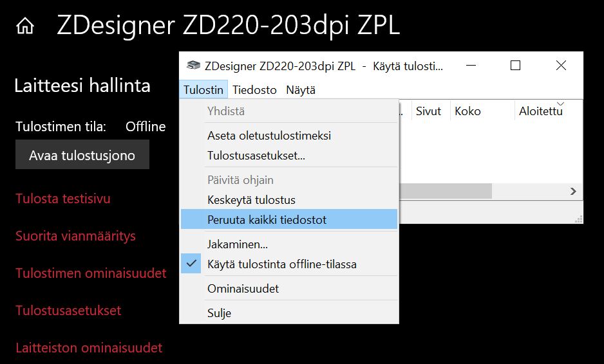The image size is (604, 364).
Task: Maximize the print queue window
Action: point(515,66)
